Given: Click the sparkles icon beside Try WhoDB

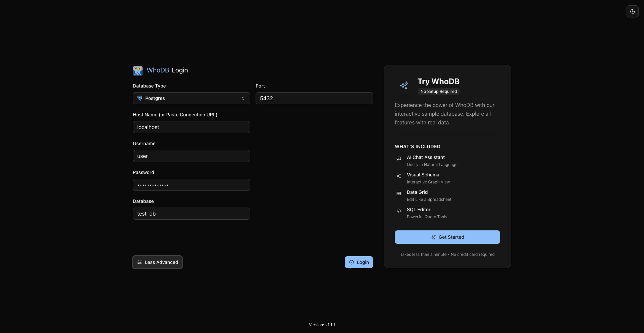Looking at the screenshot, I should click(404, 86).
